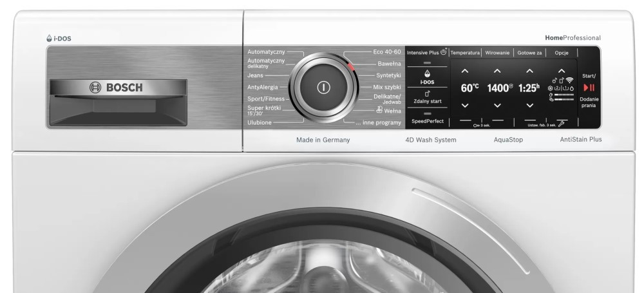Image resolution: width=644 pixels, height=293 pixels.
Task: Tap the Zdalny start remote icon
Action: pyautogui.click(x=427, y=94)
